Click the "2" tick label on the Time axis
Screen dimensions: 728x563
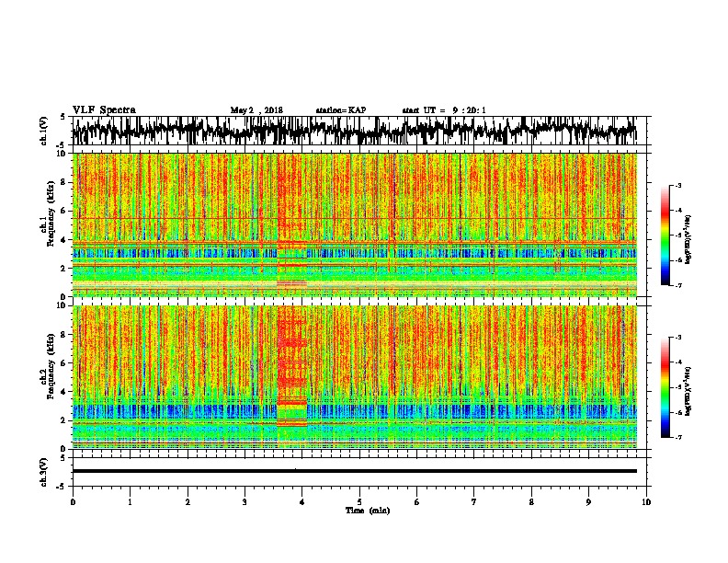point(188,502)
